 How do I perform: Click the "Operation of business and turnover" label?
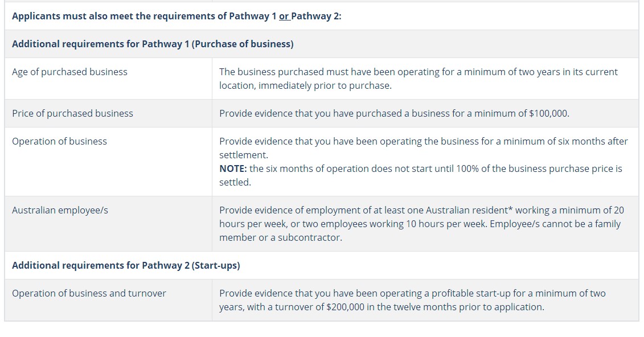(89, 293)
